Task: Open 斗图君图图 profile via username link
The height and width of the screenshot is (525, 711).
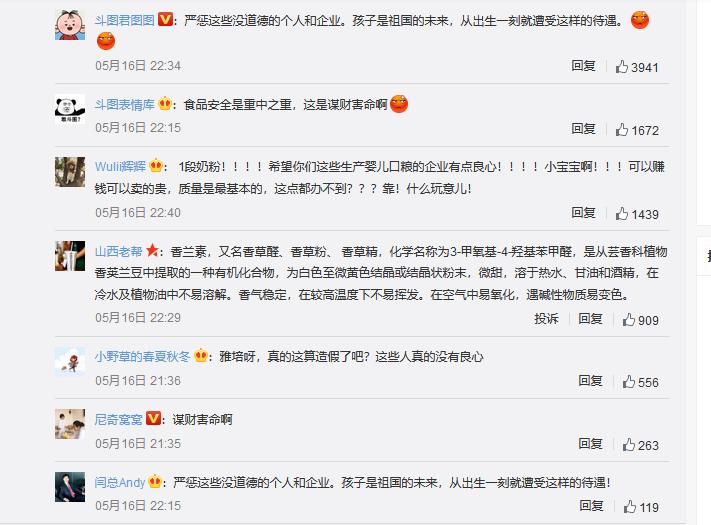Action: click(125, 20)
